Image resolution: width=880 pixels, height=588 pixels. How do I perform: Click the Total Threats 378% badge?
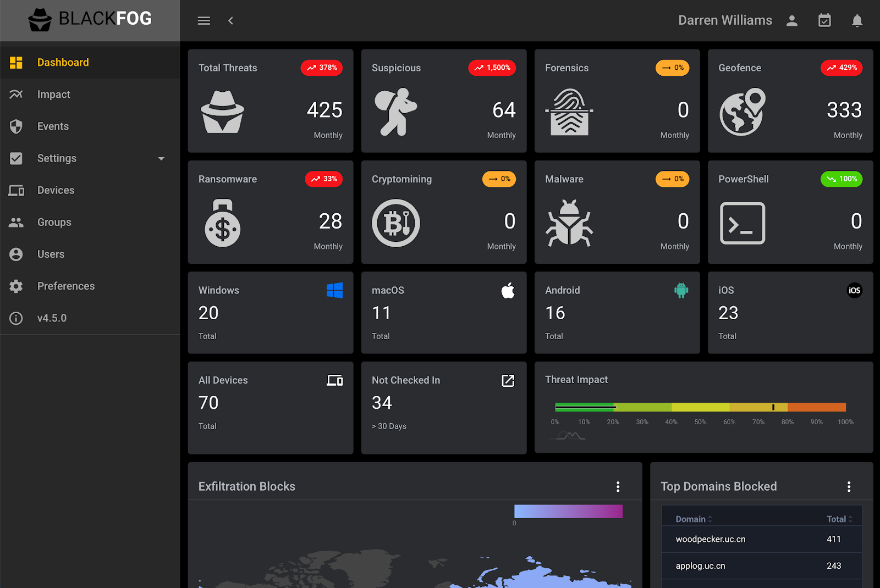tap(322, 68)
